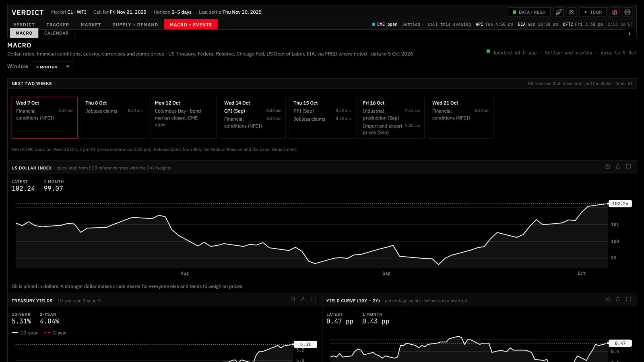Share the Yield Curve chart

pyautogui.click(x=618, y=299)
